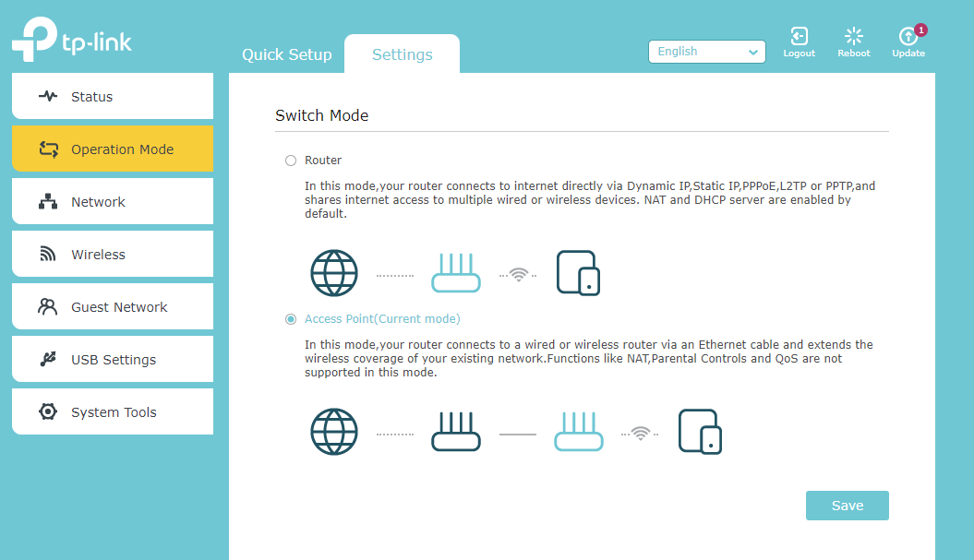Click the Wireless signal icon

[x=48, y=254]
